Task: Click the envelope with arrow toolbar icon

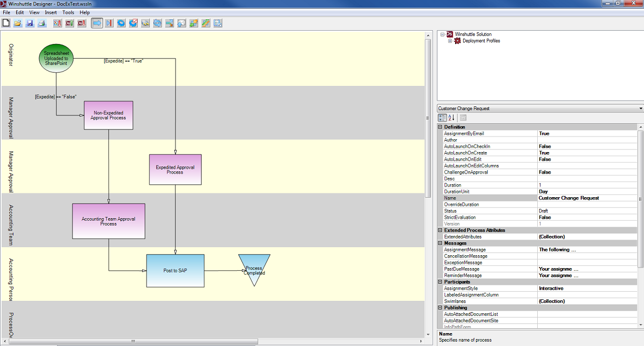Action: coord(181,23)
